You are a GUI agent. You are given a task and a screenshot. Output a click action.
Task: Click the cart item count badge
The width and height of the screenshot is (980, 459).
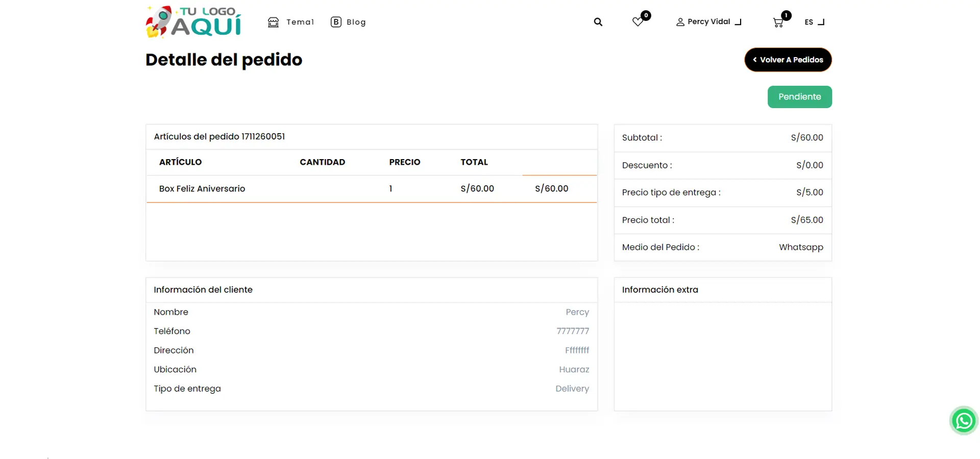click(x=787, y=15)
